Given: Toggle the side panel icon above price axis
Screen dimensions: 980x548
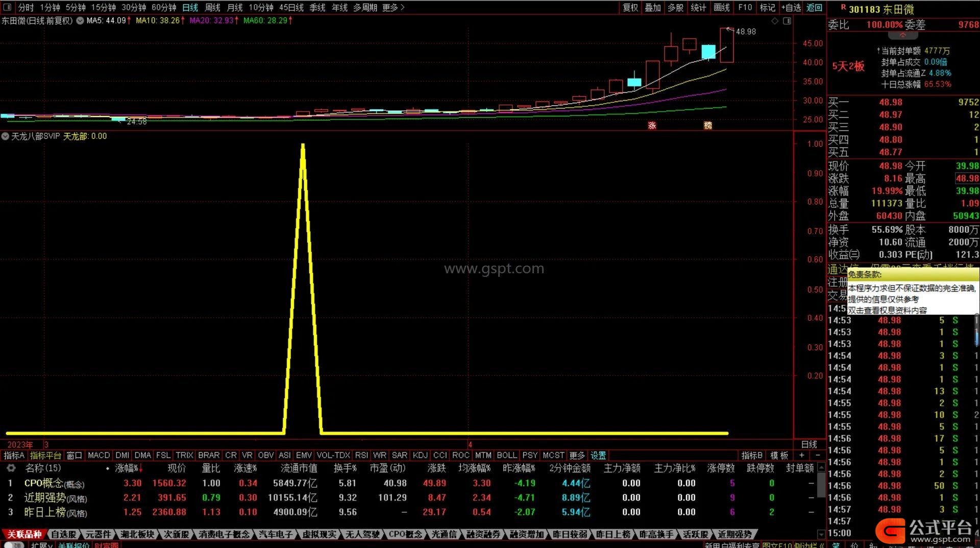Looking at the screenshot, I should [x=787, y=21].
